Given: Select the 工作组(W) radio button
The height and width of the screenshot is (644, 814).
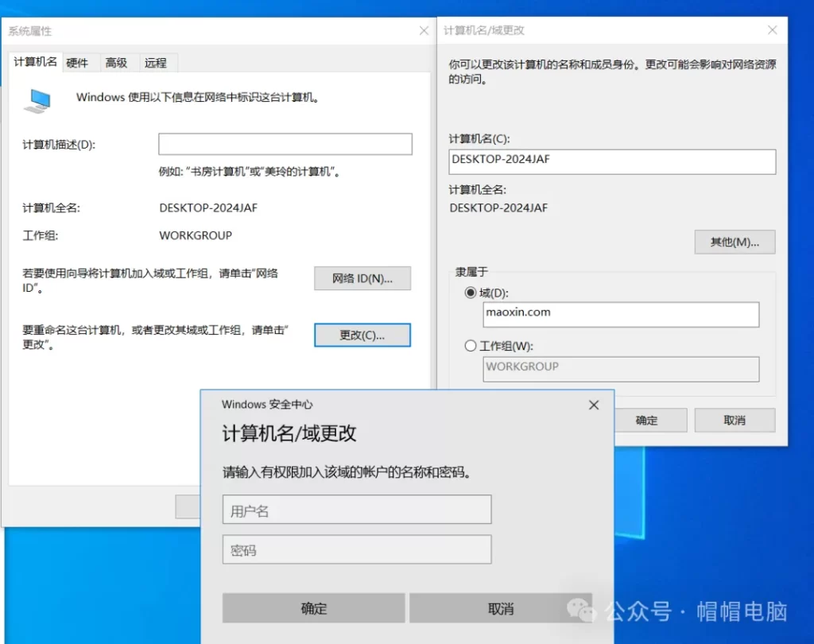Looking at the screenshot, I should (x=471, y=344).
